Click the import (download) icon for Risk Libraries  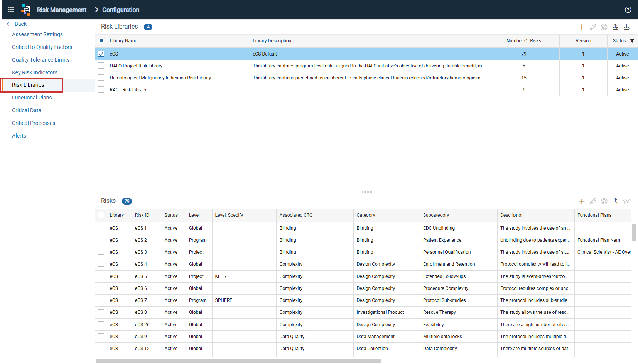[x=626, y=27]
